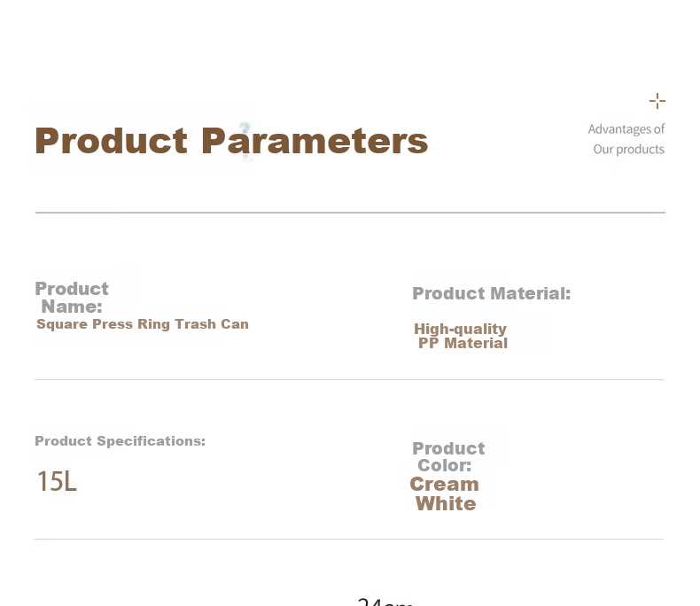Click the gray divider line below the heading

[x=350, y=213]
